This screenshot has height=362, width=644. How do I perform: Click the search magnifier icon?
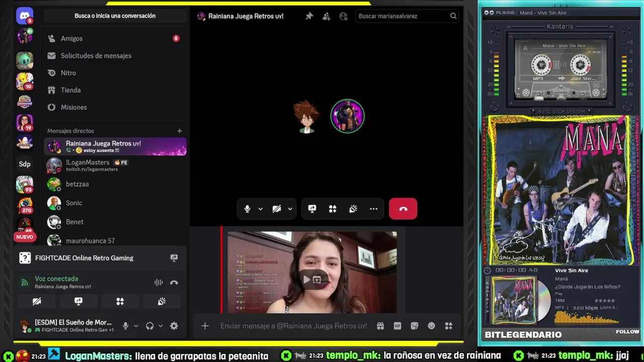[x=453, y=16]
